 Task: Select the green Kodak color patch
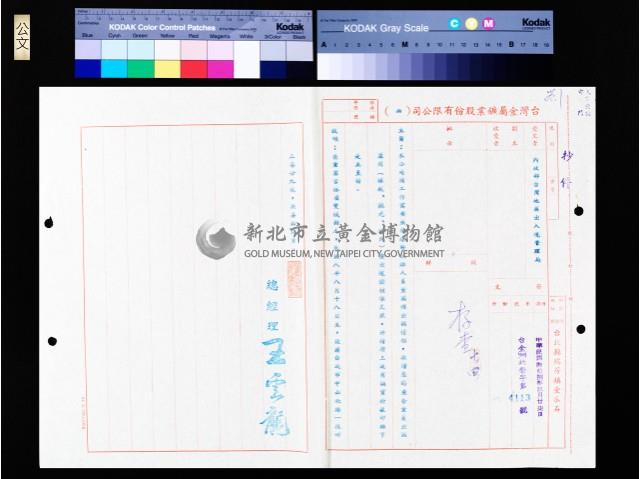[141, 69]
